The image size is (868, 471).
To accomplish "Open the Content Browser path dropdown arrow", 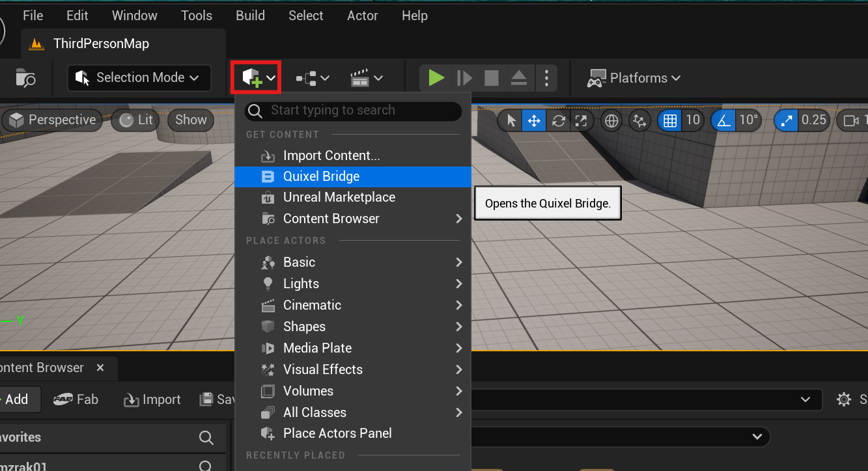I will (x=806, y=399).
